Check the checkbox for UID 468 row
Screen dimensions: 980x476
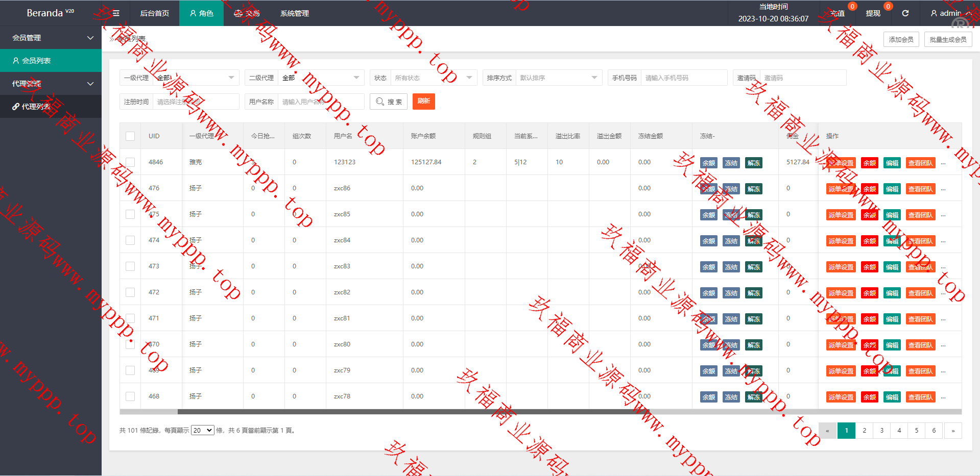click(x=130, y=396)
